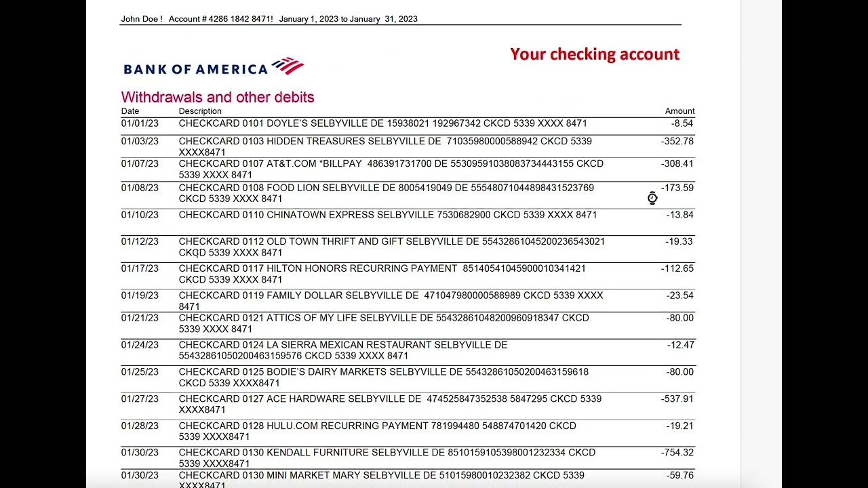Click the -754.32 Kendall Furniture amount
Viewport: 868px width, 488px height.
[x=677, y=452]
